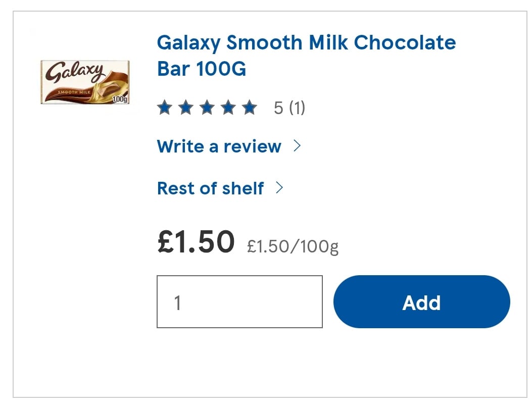Image resolution: width=532 pixels, height=408 pixels.
Task: Click the 100g label on product image
Action: 120,99
